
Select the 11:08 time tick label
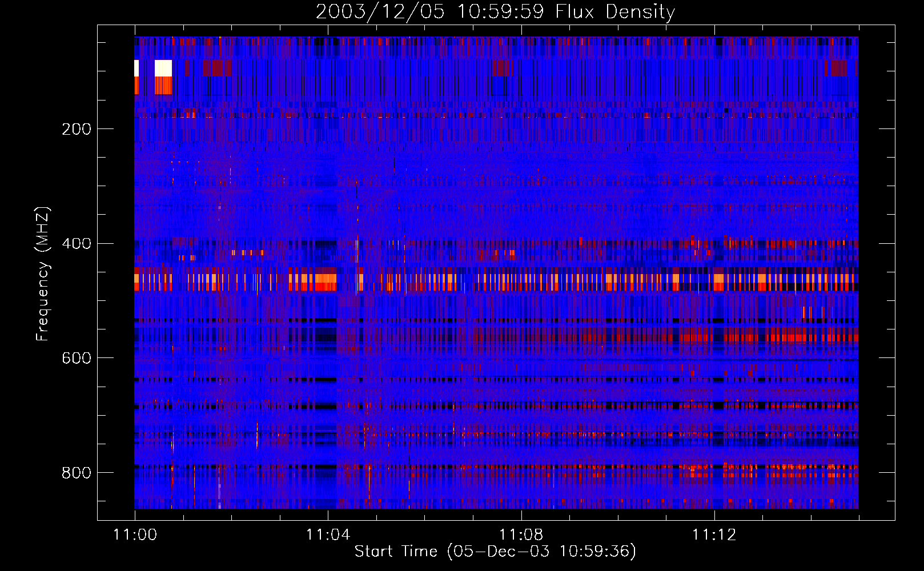click(x=521, y=534)
